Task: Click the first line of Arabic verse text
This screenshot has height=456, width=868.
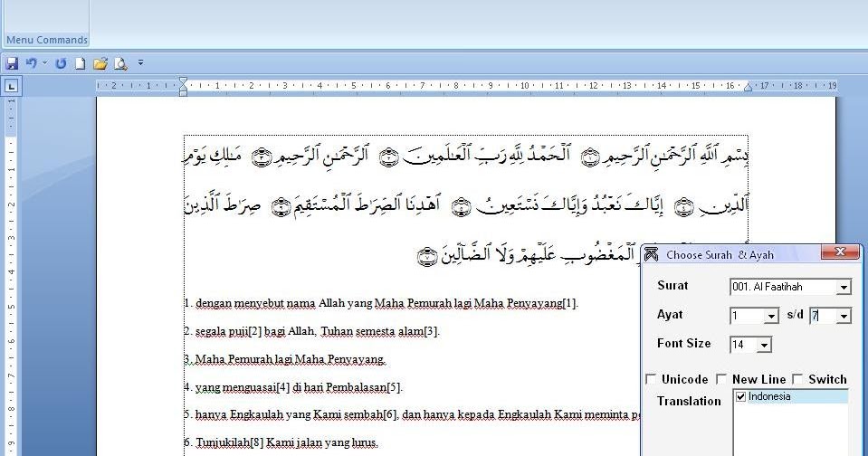Action: pos(466,156)
